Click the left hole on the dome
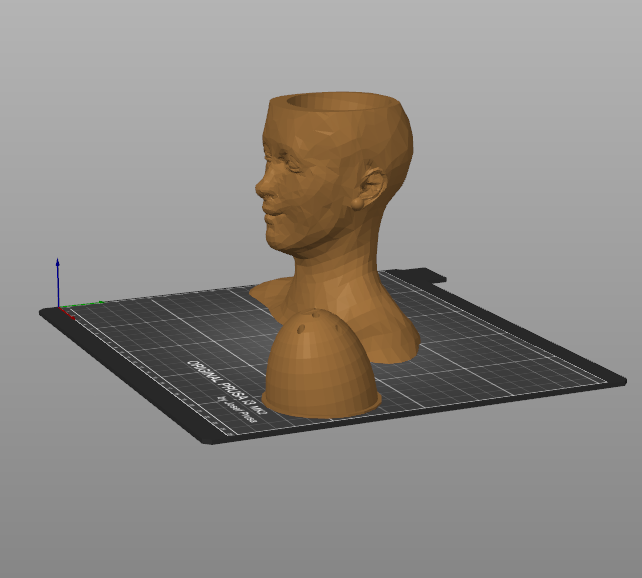The image size is (642, 578). tap(302, 328)
